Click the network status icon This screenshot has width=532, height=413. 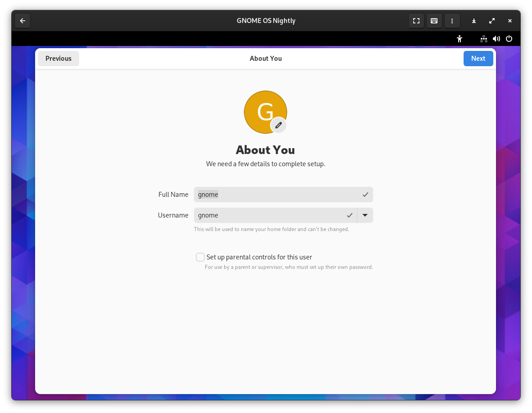tap(484, 39)
